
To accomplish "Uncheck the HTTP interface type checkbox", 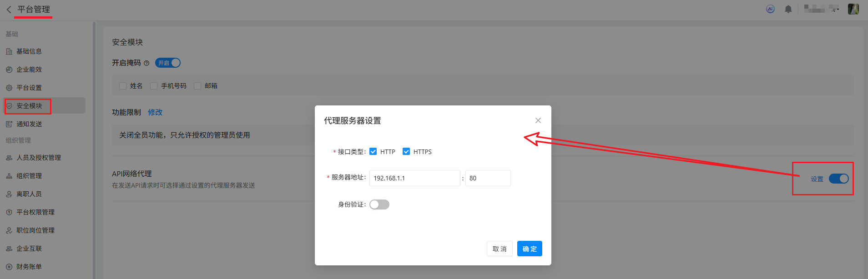I will pyautogui.click(x=373, y=151).
